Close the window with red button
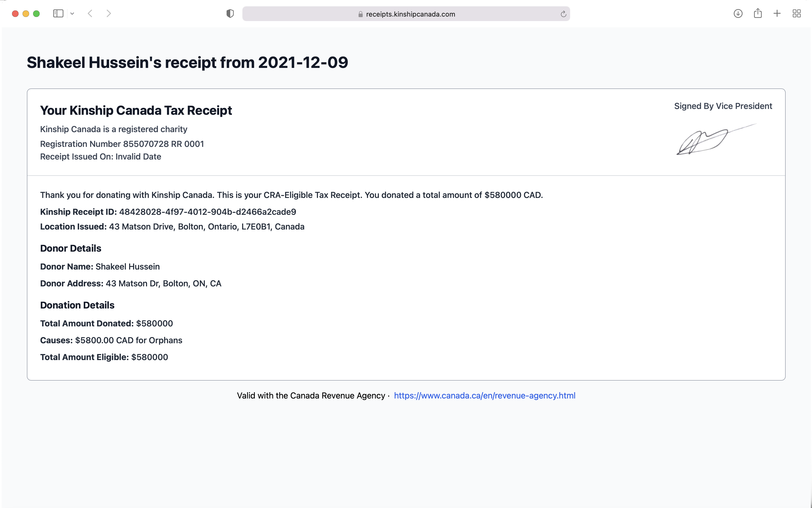The width and height of the screenshot is (812, 508). tap(15, 14)
